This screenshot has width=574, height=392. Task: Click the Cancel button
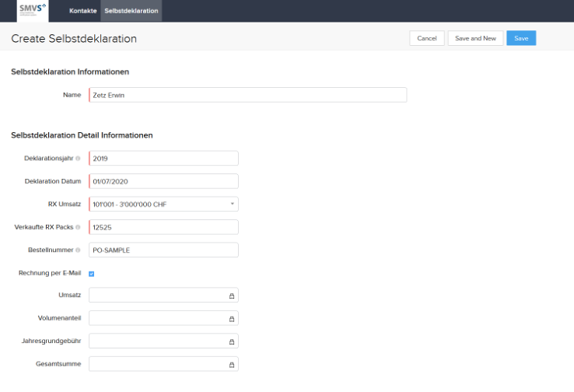(427, 38)
